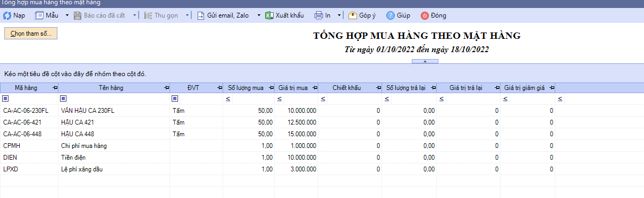The height and width of the screenshot is (198, 644).
Task: Open the In print options arrow
Action: pos(339,15)
